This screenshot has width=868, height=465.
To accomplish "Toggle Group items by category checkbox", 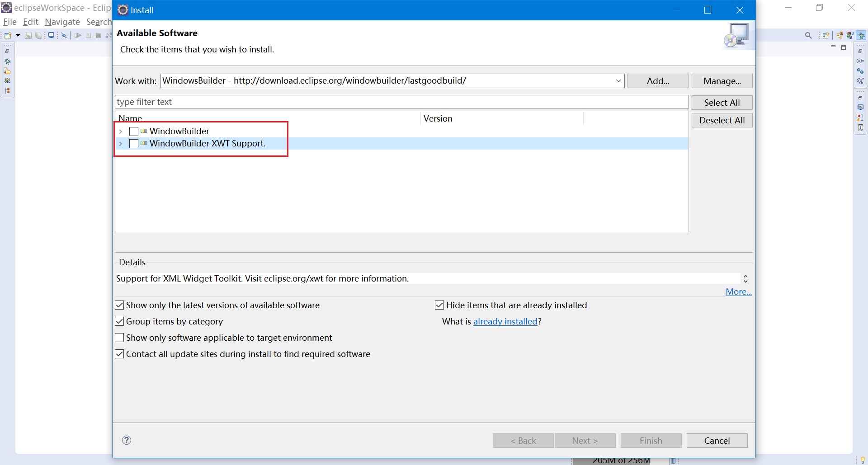I will click(x=119, y=321).
